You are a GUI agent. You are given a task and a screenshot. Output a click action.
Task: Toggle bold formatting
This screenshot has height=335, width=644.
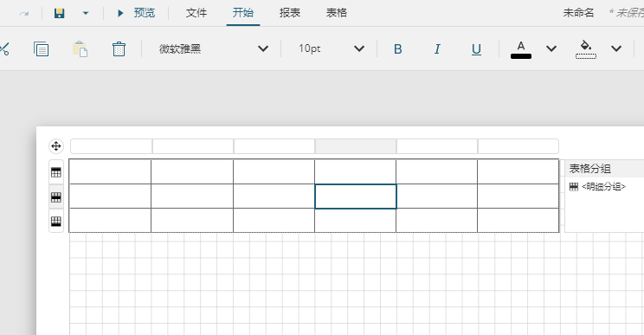[397, 49]
